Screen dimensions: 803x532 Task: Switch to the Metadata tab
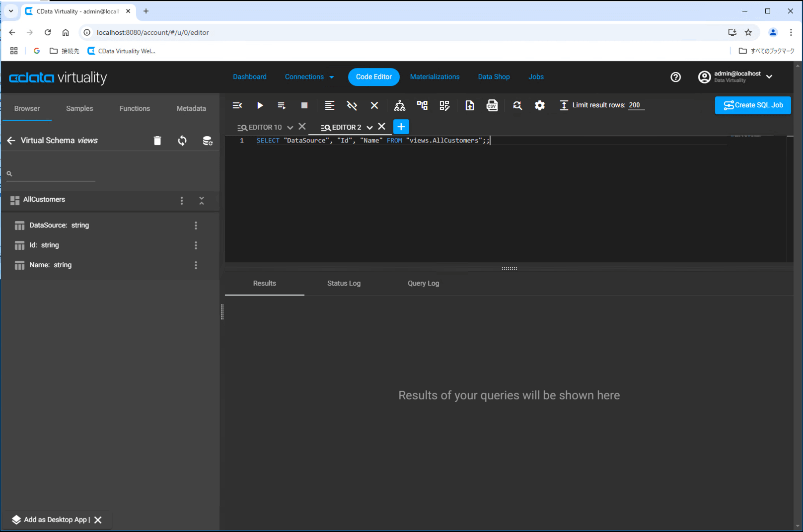click(191, 108)
